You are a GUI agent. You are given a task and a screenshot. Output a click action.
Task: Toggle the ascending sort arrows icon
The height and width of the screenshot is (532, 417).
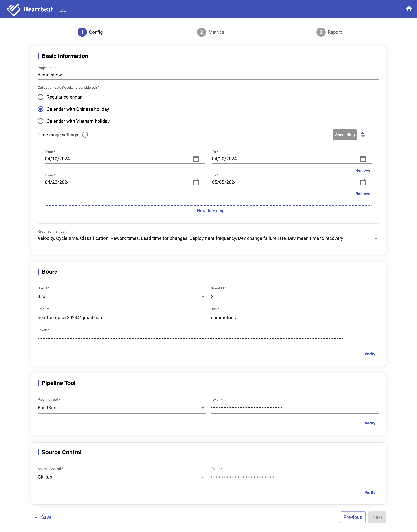pos(363,135)
